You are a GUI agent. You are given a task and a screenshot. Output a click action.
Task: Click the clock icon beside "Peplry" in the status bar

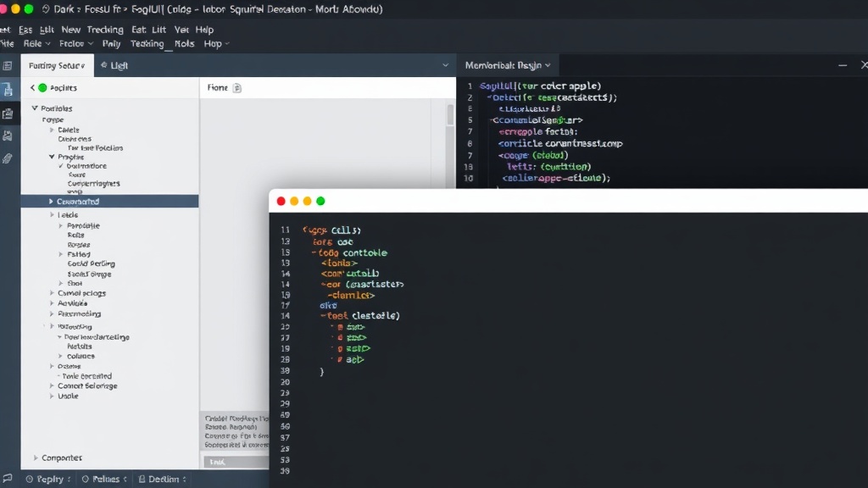[x=30, y=480]
